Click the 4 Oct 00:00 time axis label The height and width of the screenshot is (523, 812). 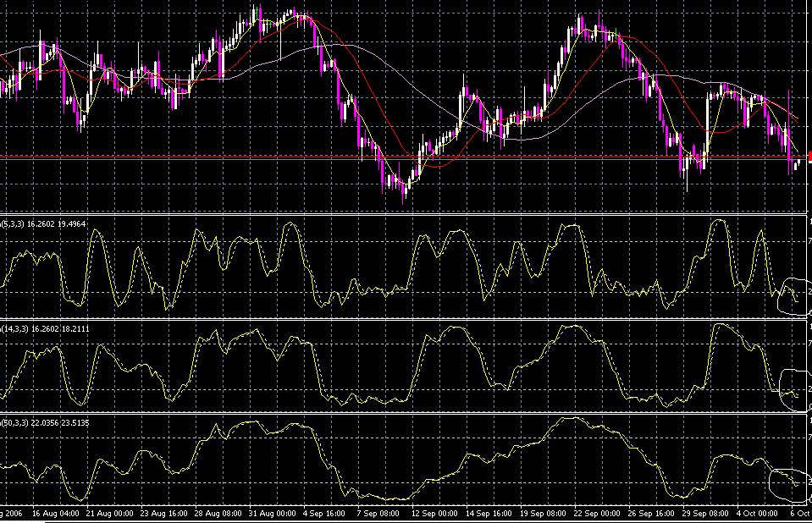click(757, 514)
